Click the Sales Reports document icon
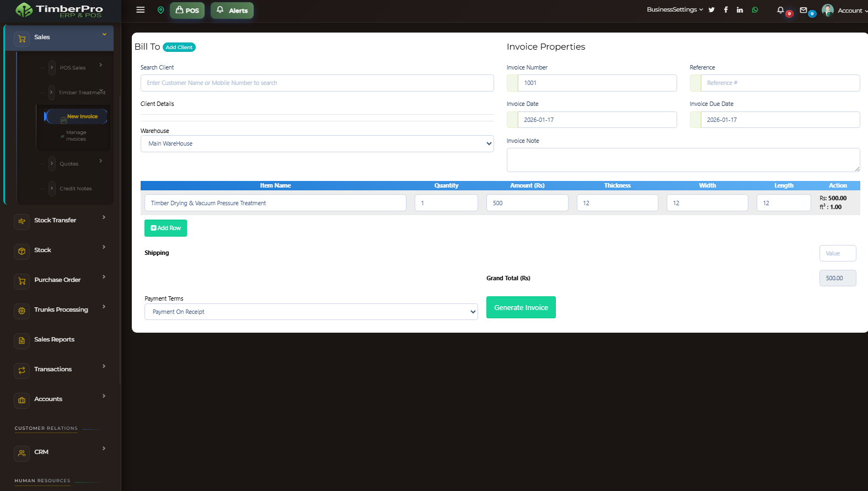 click(22, 340)
